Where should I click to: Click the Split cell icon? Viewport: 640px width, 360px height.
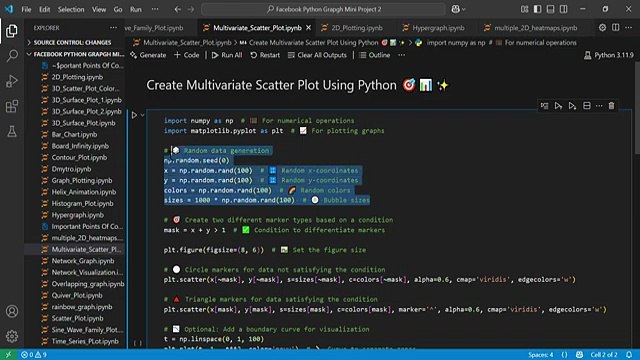click(x=587, y=106)
